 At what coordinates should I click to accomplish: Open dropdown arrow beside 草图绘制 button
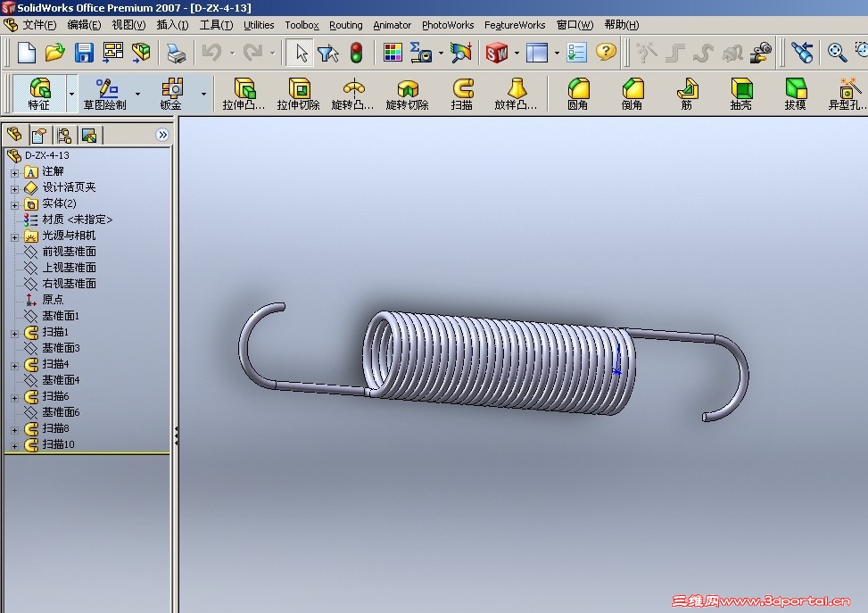[137, 95]
